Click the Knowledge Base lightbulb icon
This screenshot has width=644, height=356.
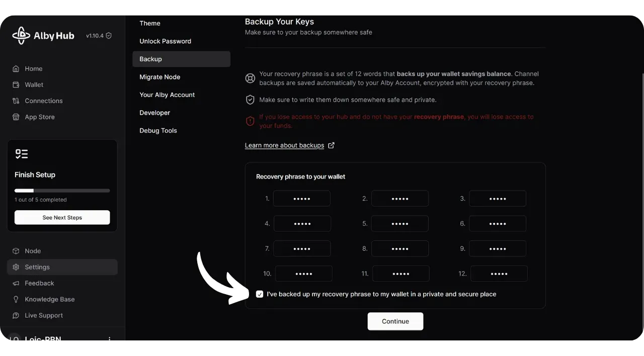pyautogui.click(x=16, y=299)
